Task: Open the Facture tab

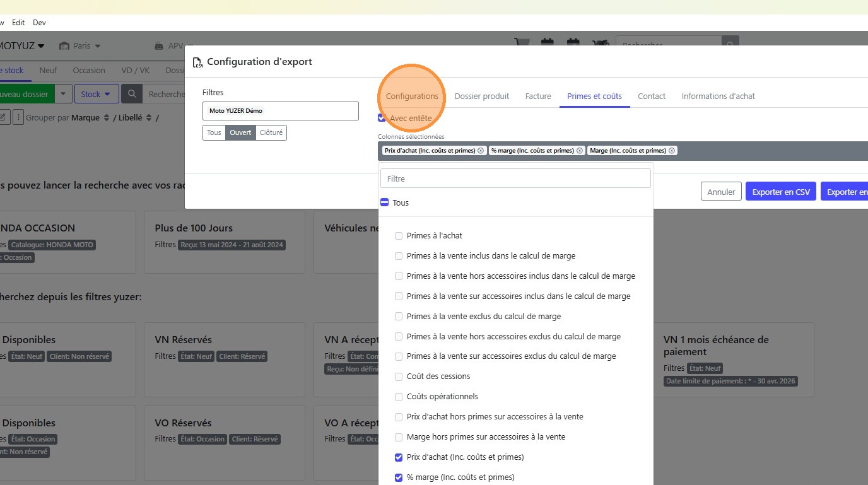Action: 538,96
